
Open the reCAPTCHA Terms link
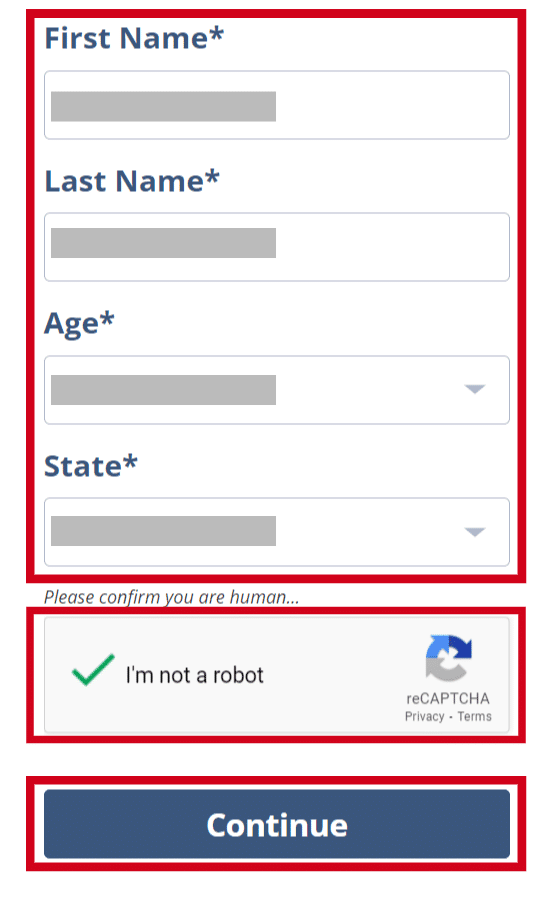coord(474,717)
